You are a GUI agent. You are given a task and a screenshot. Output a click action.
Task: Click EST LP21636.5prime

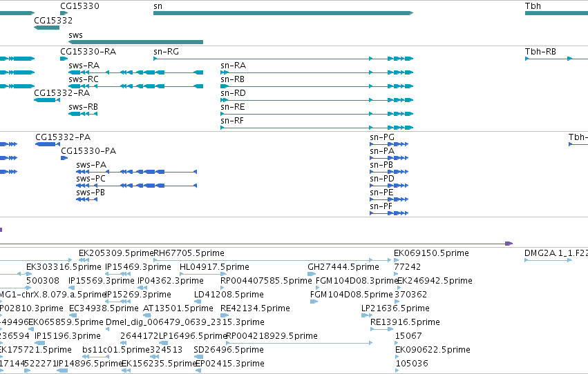click(367, 315)
